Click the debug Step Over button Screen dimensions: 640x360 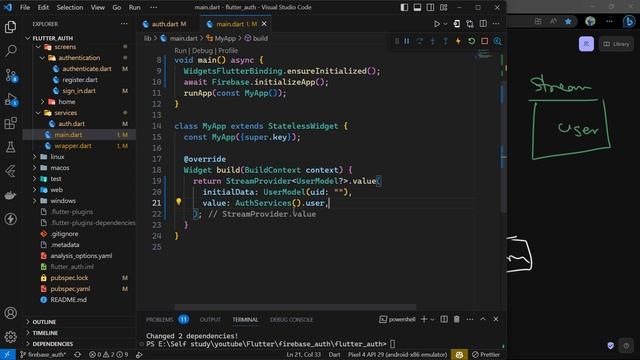[420, 41]
